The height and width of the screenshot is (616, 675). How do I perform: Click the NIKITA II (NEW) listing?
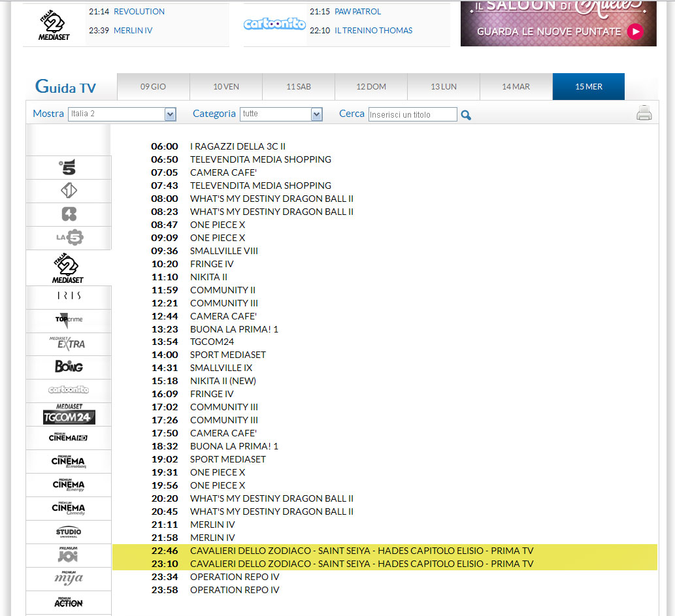(x=223, y=381)
